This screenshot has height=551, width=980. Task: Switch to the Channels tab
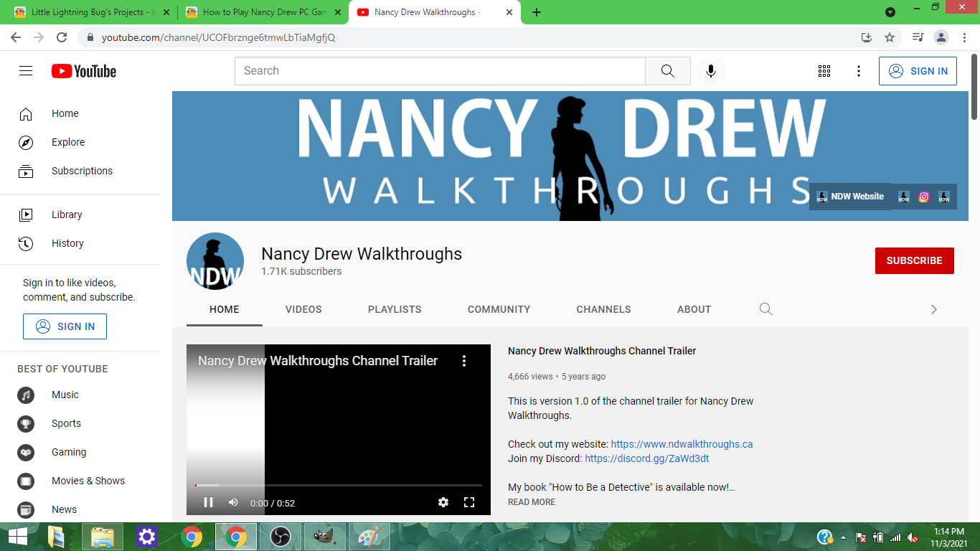click(x=603, y=309)
